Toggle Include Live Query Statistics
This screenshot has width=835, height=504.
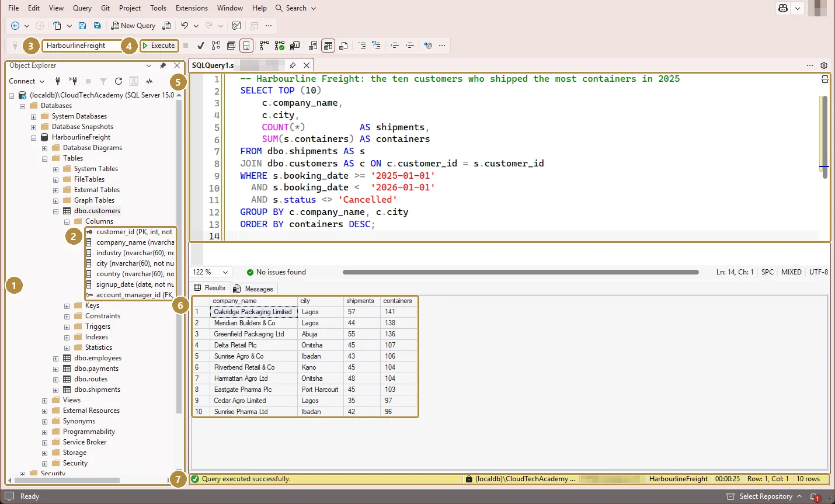(280, 46)
